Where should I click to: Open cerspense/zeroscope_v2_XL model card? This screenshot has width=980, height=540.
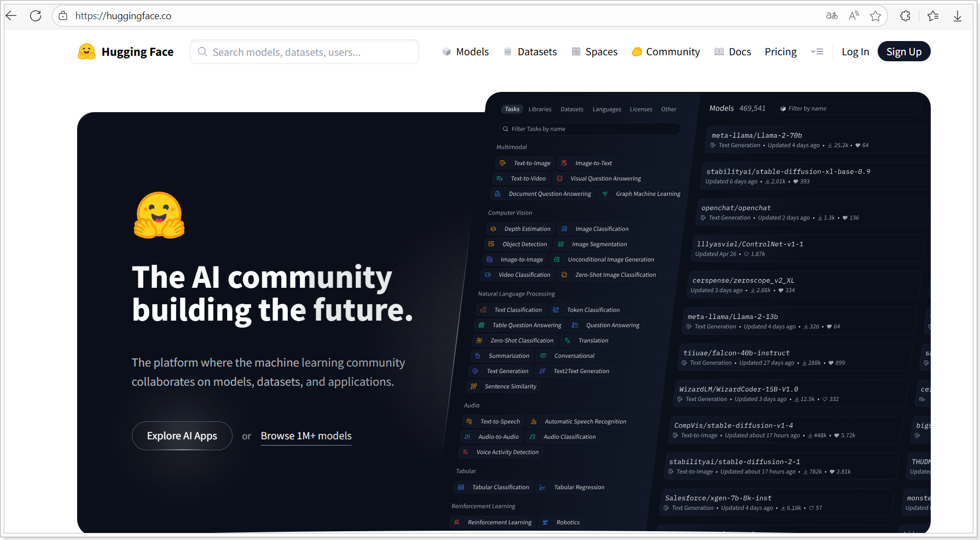pyautogui.click(x=803, y=285)
